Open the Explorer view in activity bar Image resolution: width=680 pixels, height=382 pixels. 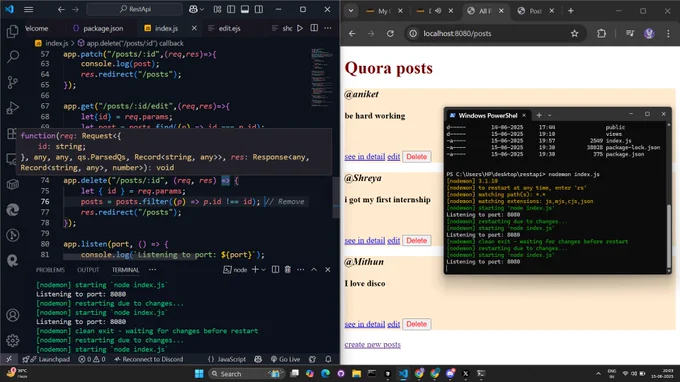click(x=13, y=31)
